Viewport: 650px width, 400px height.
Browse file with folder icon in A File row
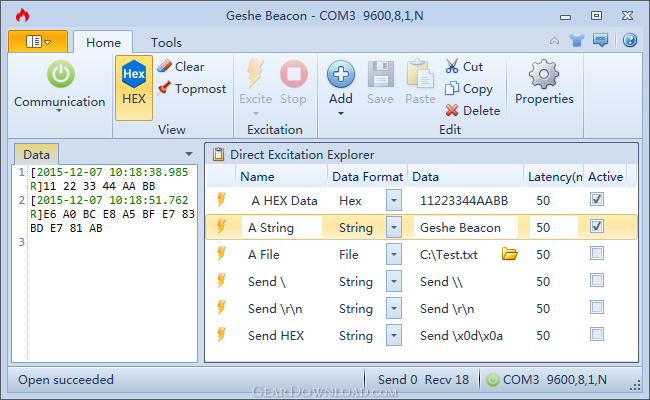coord(509,253)
